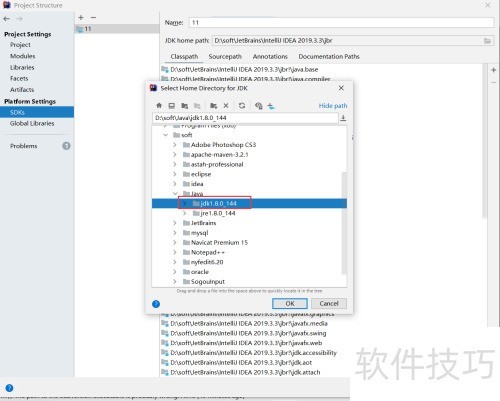Open Project Structure help icon
The height and width of the screenshot is (401, 500).
(9, 388)
